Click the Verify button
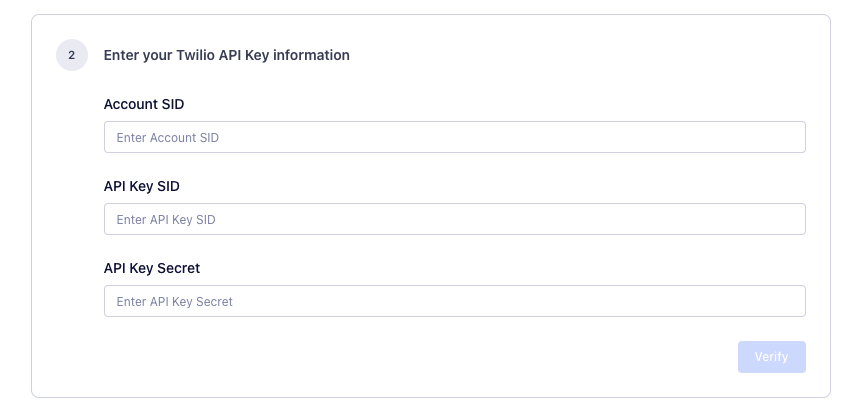Viewport: 854px width, 408px height. (x=771, y=357)
